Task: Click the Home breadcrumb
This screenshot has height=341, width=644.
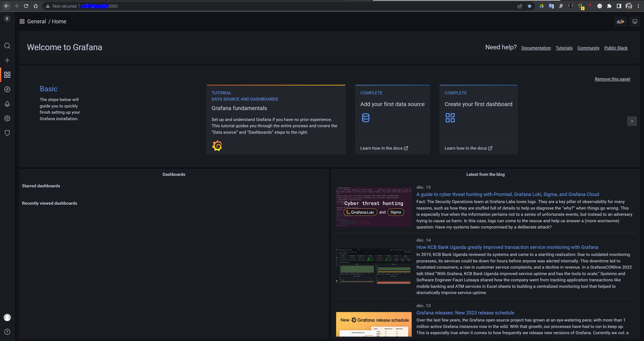Action: click(59, 22)
